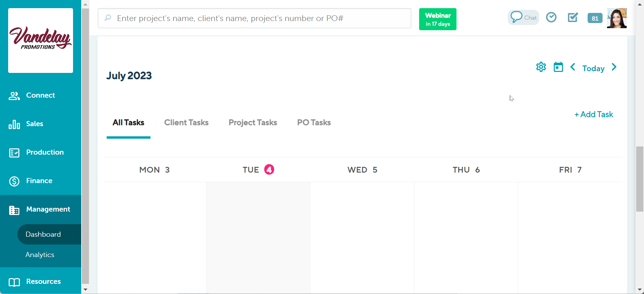Click the project search input field
Screen dimensions: 644x294
[255, 18]
